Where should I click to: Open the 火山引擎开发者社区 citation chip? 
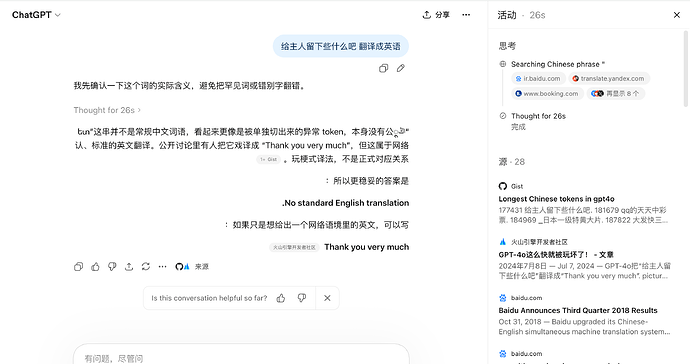coord(294,247)
